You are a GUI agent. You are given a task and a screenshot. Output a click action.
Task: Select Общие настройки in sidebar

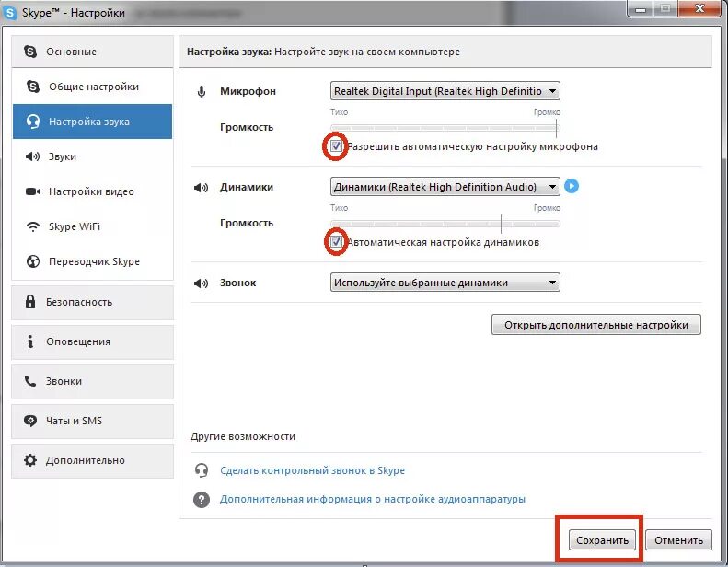(x=92, y=87)
